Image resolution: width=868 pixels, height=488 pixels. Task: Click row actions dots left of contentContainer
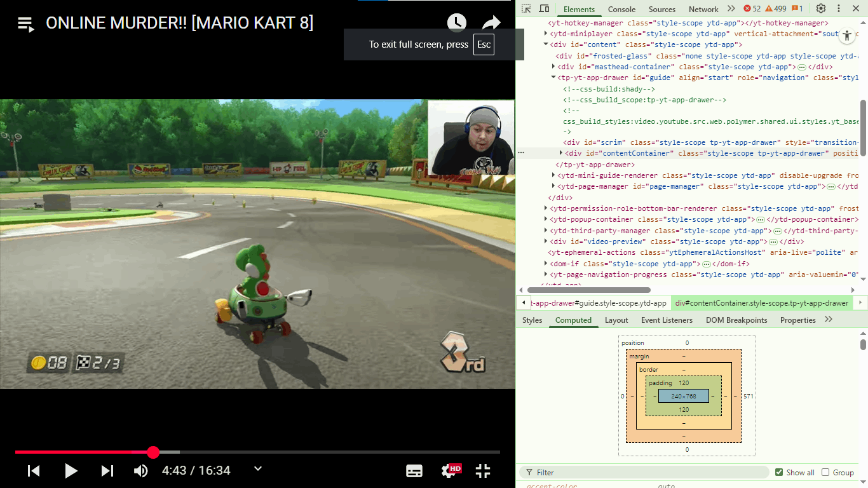click(x=521, y=153)
